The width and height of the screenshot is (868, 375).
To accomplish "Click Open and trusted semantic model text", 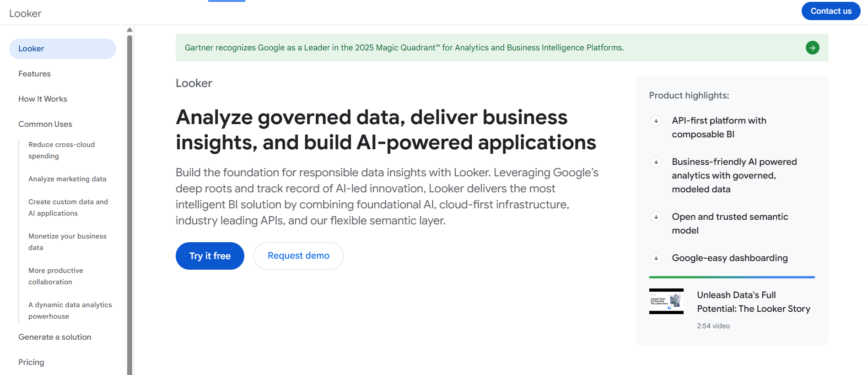I will 730,223.
